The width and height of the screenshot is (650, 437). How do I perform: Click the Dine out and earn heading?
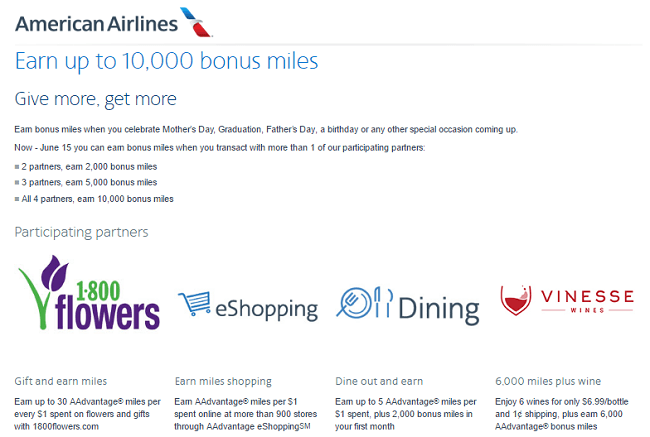pos(379,381)
